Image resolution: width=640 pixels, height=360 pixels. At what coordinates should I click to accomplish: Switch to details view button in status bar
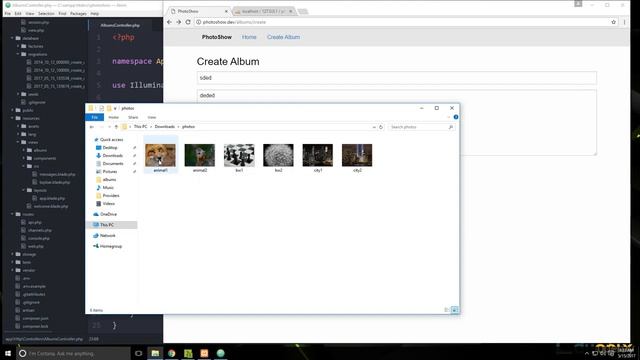point(447,310)
